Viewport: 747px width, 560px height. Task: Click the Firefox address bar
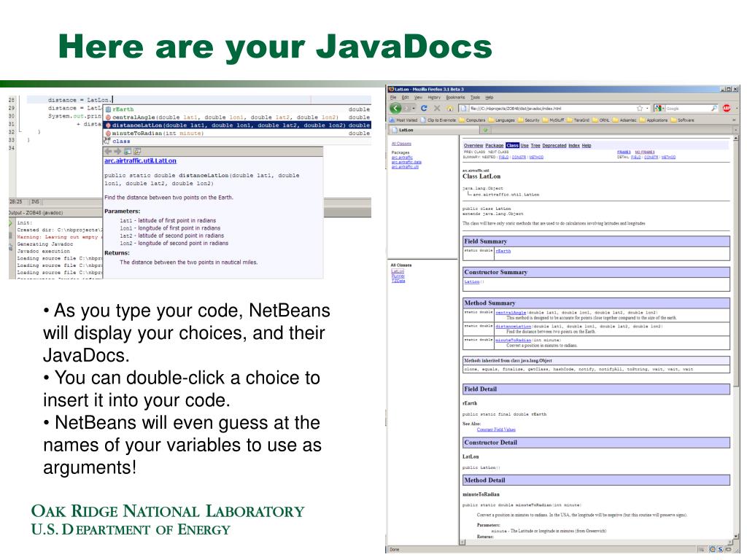(553, 108)
